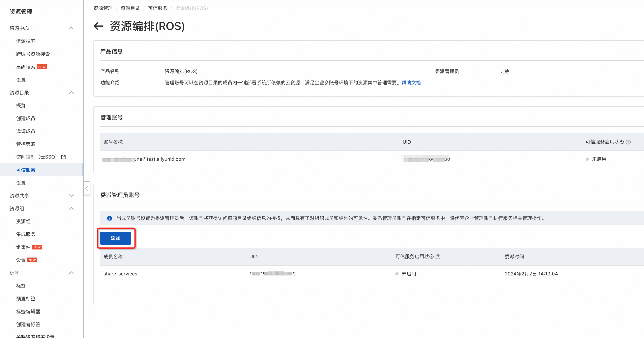Collapse the 资源组 sidebar section
Screen dimensions: 644x338
(71, 209)
